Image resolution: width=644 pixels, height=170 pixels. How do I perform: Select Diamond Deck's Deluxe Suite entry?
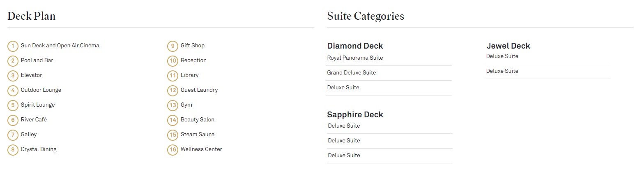(343, 88)
